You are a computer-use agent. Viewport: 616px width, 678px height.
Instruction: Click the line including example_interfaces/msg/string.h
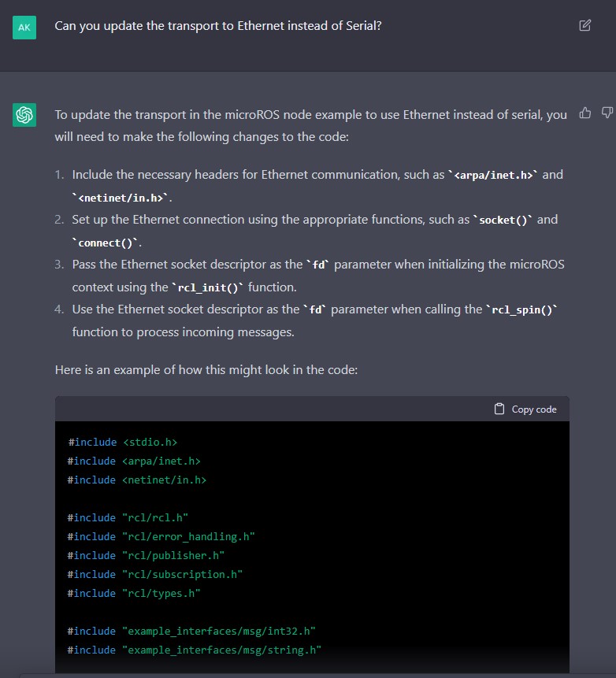(x=195, y=650)
